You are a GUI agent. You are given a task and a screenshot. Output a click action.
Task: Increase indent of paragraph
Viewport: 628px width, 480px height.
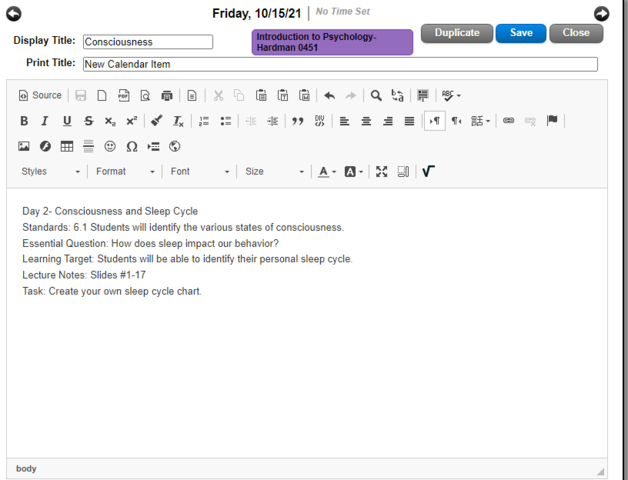pyautogui.click(x=272, y=121)
